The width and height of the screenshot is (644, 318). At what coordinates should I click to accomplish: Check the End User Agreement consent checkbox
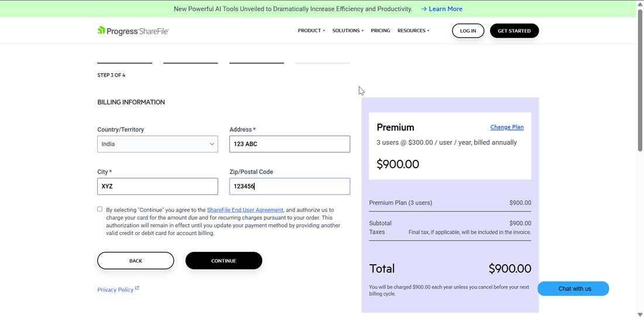tap(100, 209)
